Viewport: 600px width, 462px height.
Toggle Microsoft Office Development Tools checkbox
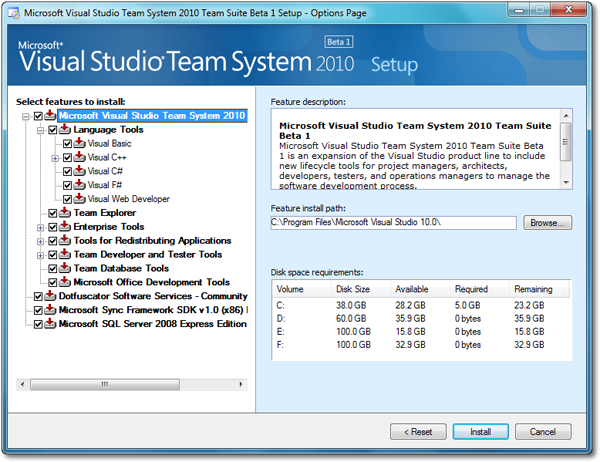53,283
